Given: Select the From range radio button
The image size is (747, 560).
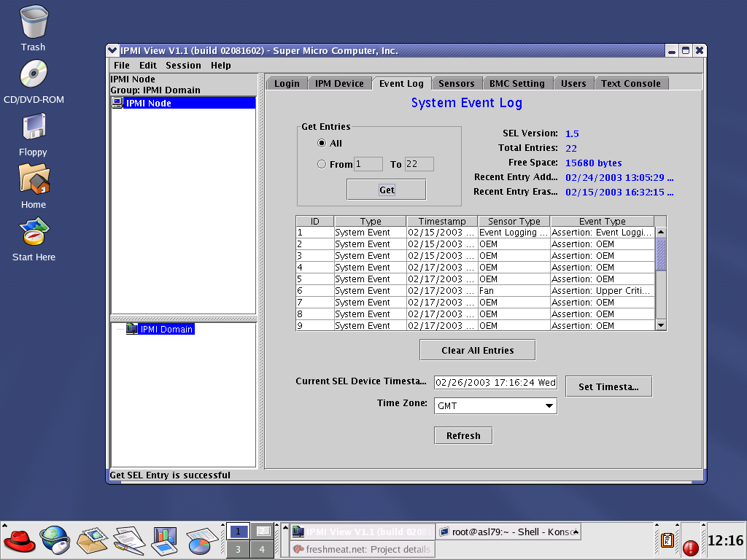Looking at the screenshot, I should click(322, 164).
